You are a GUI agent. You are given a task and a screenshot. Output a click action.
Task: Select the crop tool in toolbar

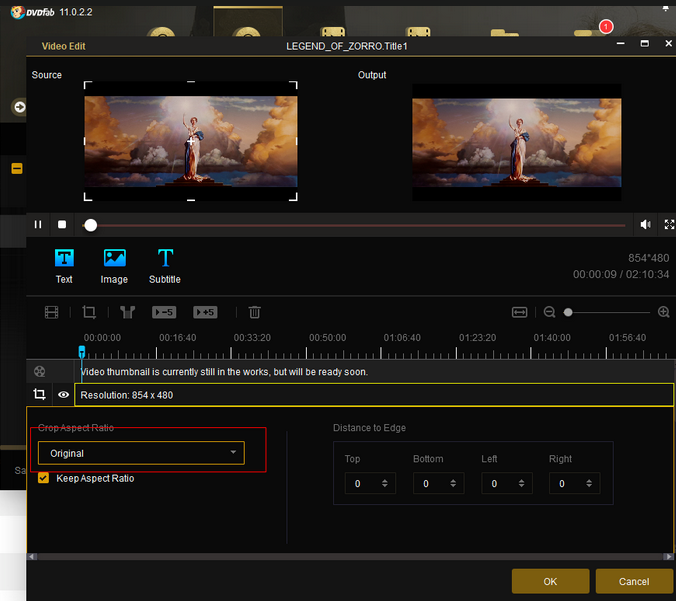pyautogui.click(x=89, y=312)
